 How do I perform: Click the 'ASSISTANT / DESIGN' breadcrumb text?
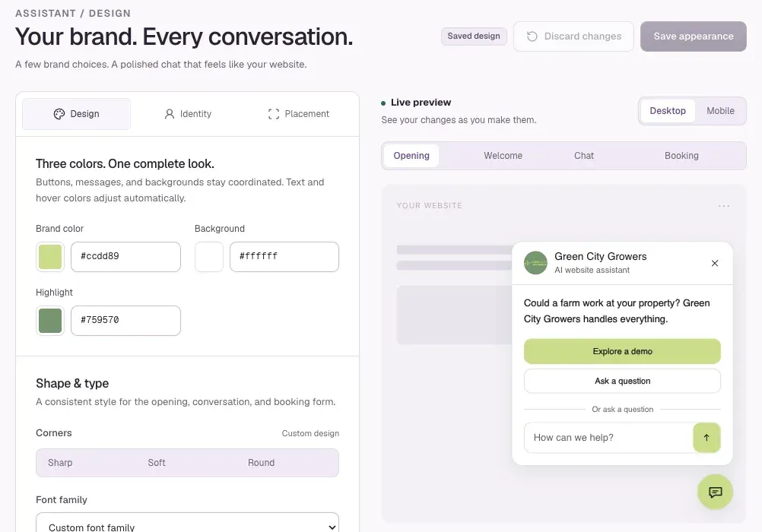tap(73, 13)
